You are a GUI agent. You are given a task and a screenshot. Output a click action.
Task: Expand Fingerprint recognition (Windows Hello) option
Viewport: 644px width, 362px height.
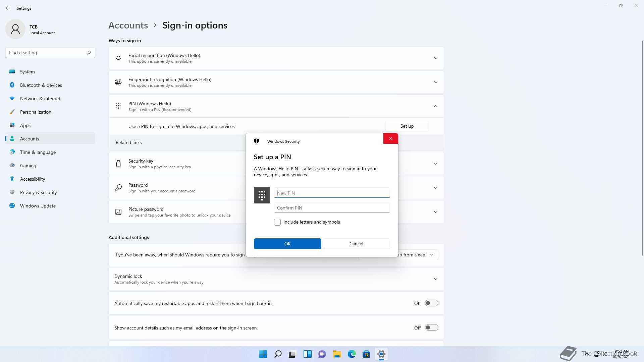[436, 82]
